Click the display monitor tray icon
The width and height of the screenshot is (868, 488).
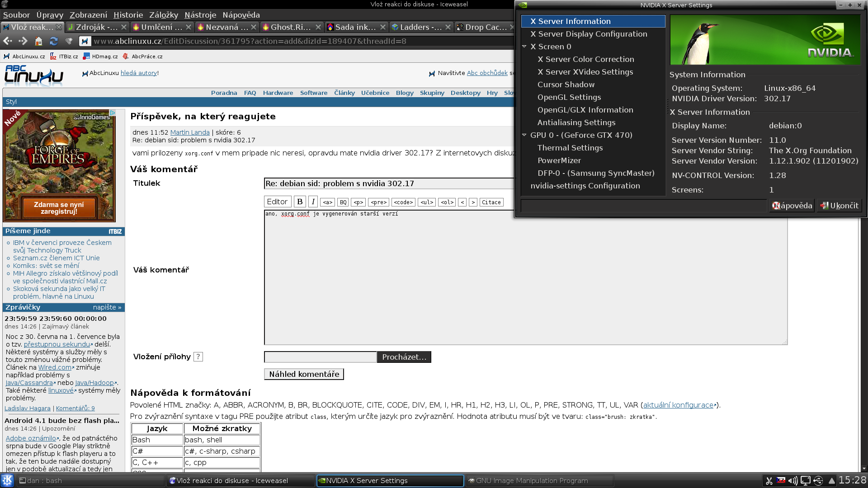tap(806, 481)
